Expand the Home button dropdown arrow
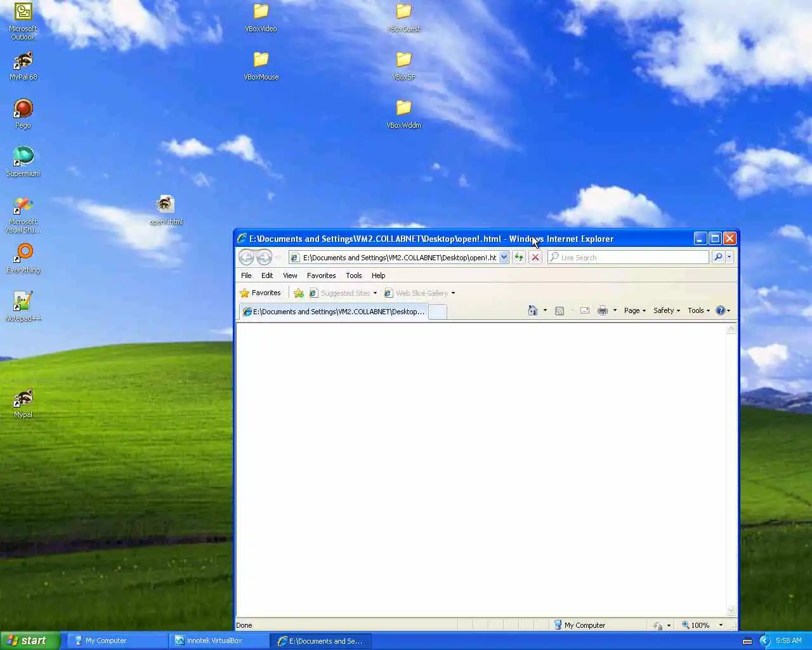812x650 pixels. tap(545, 310)
